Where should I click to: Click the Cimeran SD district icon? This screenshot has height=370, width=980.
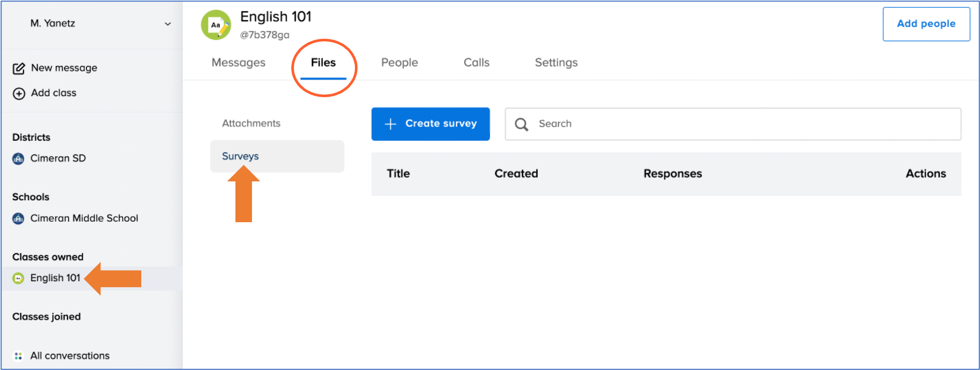18,159
